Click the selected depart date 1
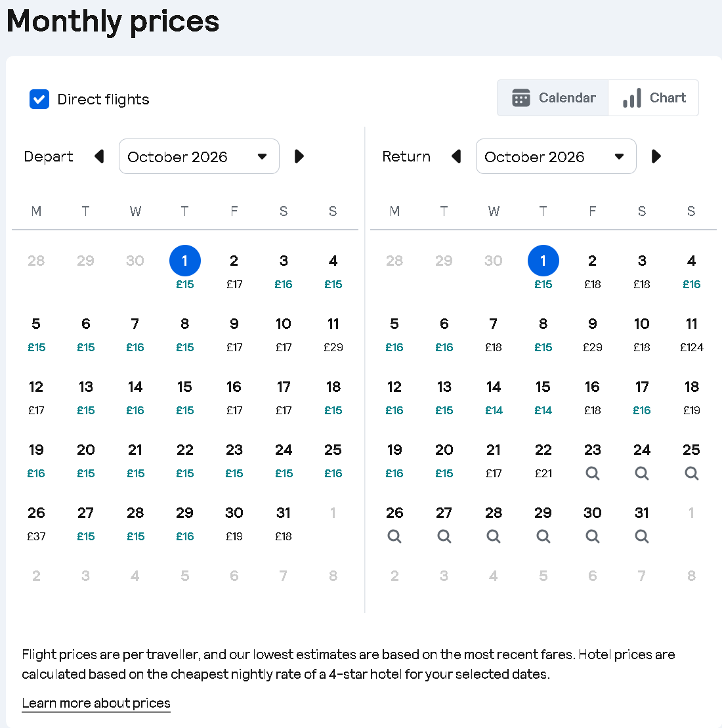 [185, 261]
